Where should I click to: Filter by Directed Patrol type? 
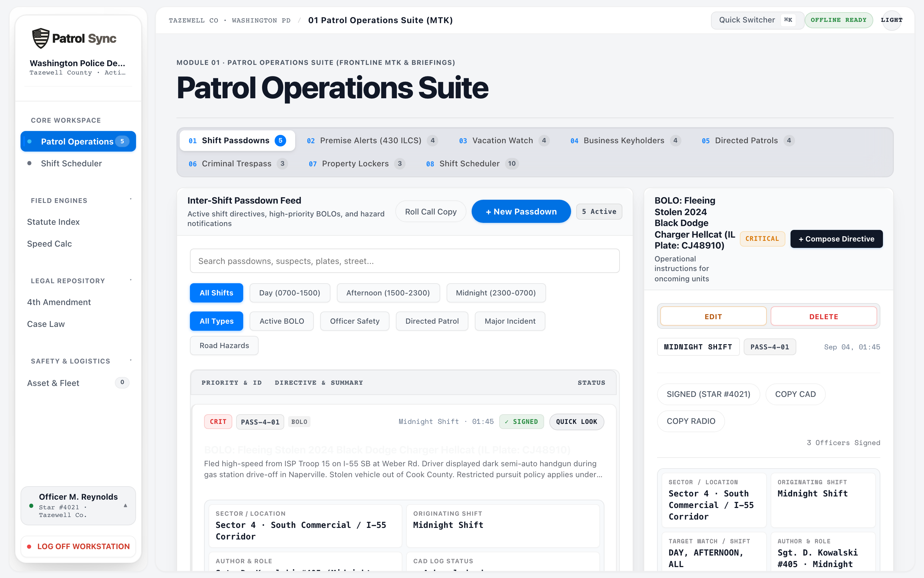click(432, 321)
